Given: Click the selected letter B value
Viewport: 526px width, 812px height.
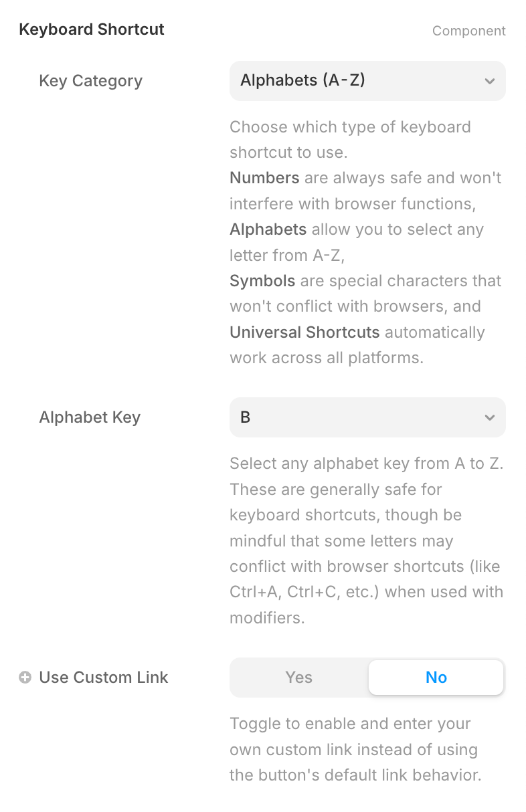Looking at the screenshot, I should [x=245, y=417].
